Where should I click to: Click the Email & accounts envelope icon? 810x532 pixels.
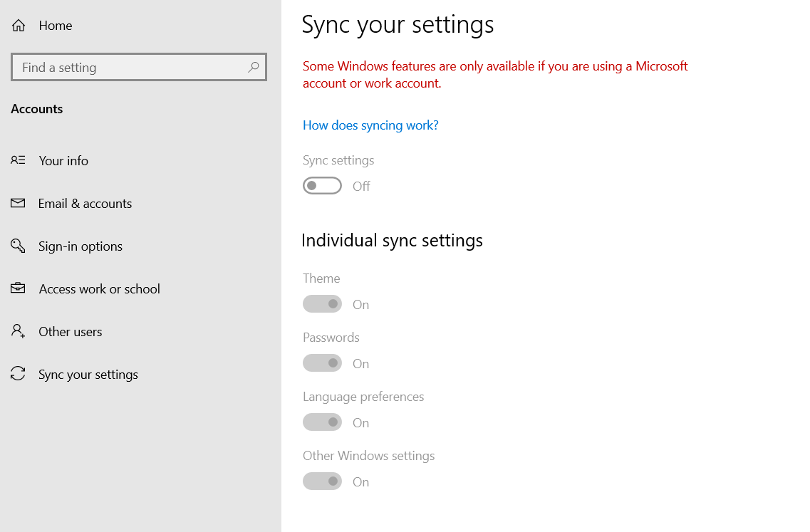(18, 203)
